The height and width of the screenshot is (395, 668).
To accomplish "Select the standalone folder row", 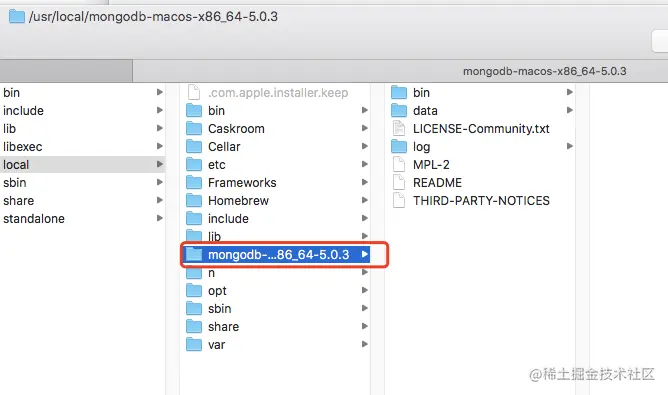I will pyautogui.click(x=83, y=219).
